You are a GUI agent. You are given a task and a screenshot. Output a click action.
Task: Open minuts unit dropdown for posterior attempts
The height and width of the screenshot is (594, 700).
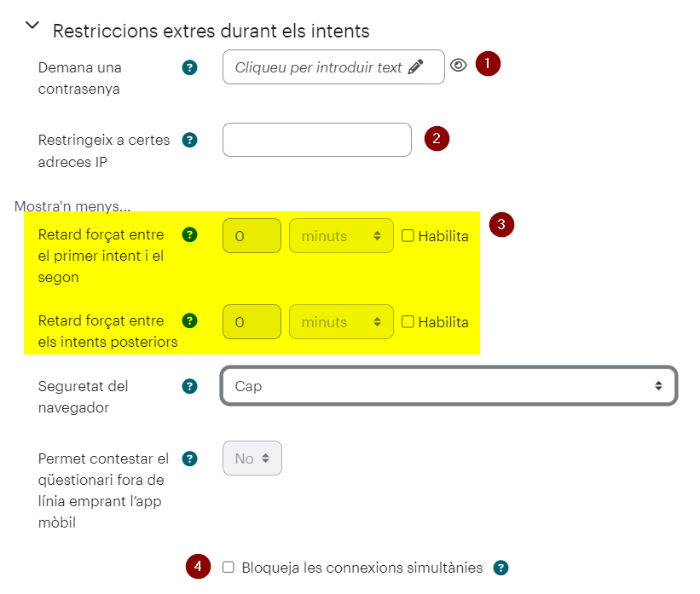tap(341, 322)
